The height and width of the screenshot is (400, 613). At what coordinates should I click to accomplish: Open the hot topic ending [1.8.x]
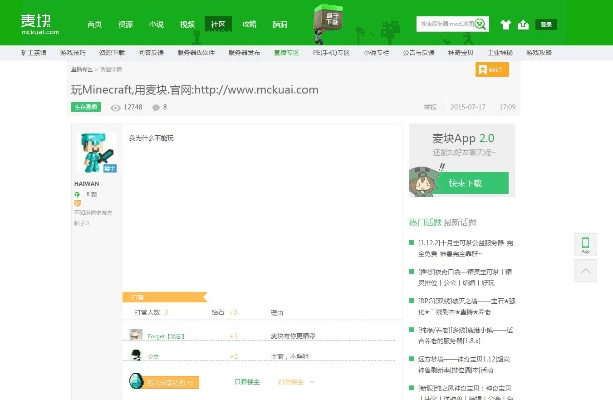(x=465, y=335)
